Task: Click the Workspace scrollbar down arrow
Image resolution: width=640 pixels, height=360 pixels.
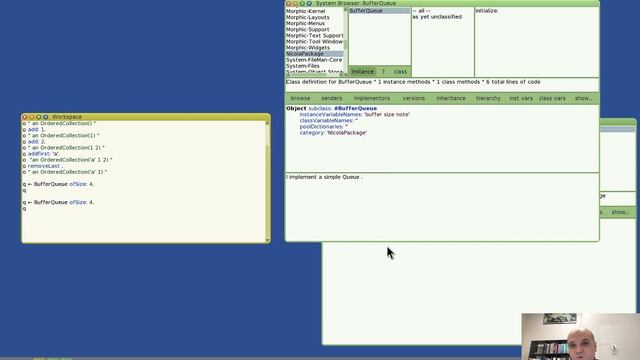Action: click(268, 240)
